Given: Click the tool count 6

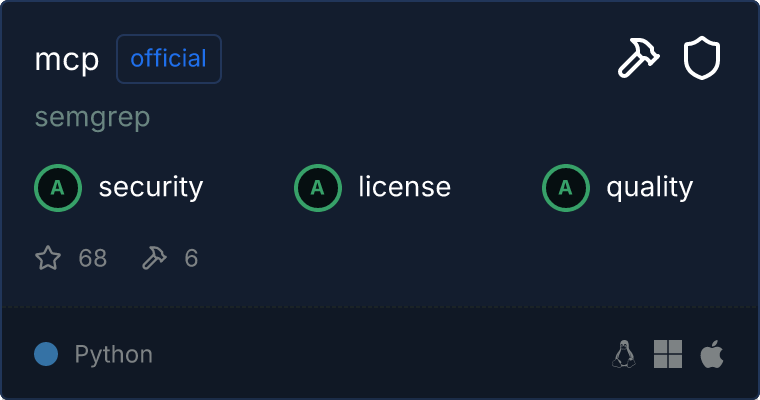Looking at the screenshot, I should pyautogui.click(x=191, y=259).
